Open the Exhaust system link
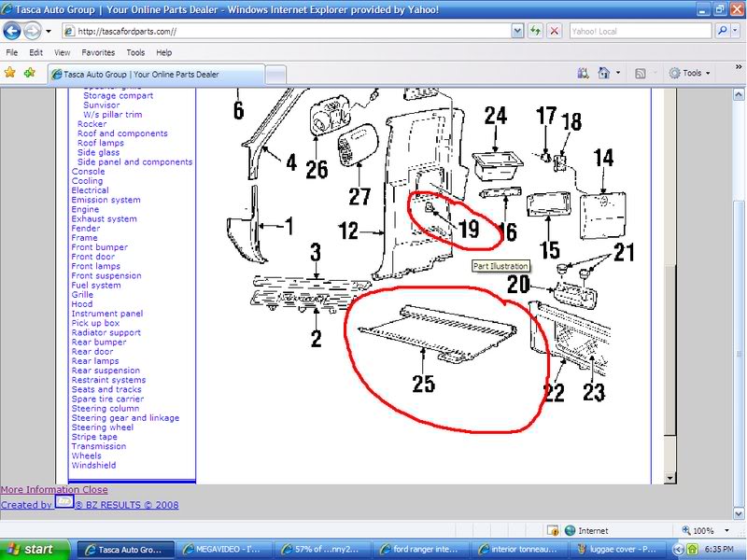 104,219
